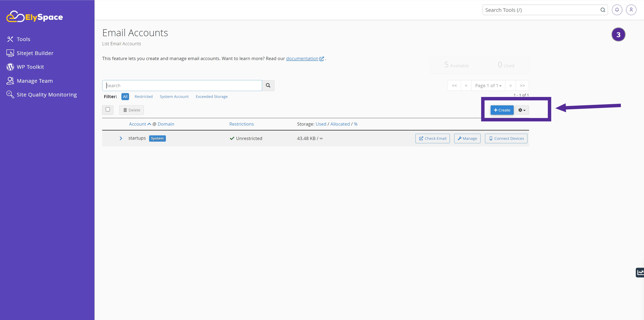Click the Delete button

[131, 110]
